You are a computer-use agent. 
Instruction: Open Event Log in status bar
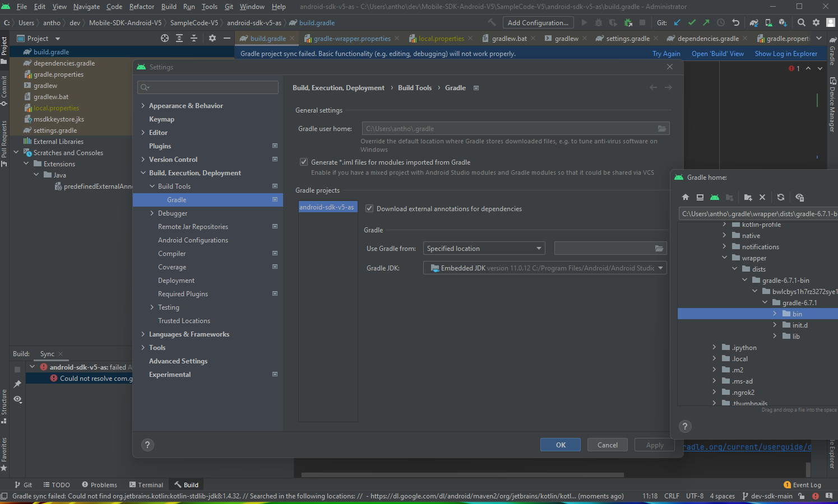pyautogui.click(x=802, y=485)
